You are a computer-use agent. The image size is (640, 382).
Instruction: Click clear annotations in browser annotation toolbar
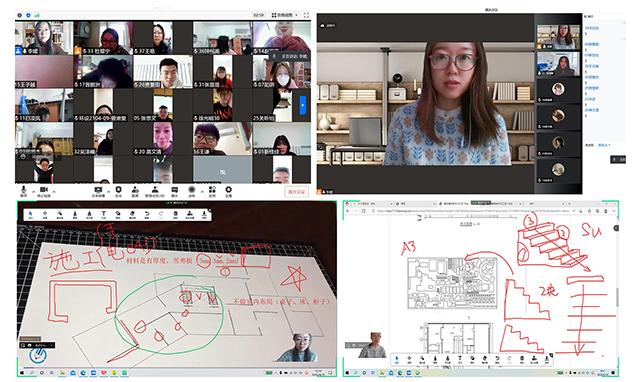(x=522, y=359)
